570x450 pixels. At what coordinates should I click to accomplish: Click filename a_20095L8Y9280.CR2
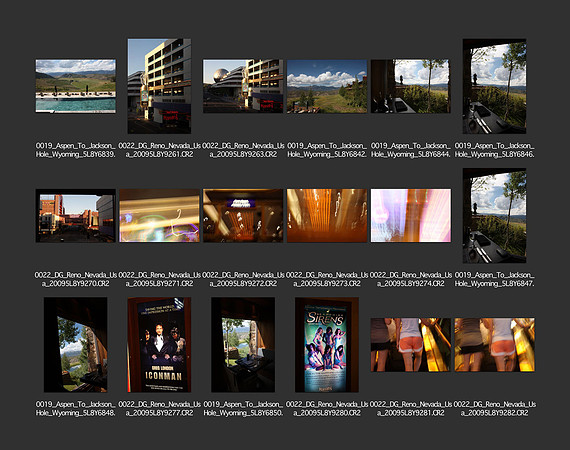point(327,413)
